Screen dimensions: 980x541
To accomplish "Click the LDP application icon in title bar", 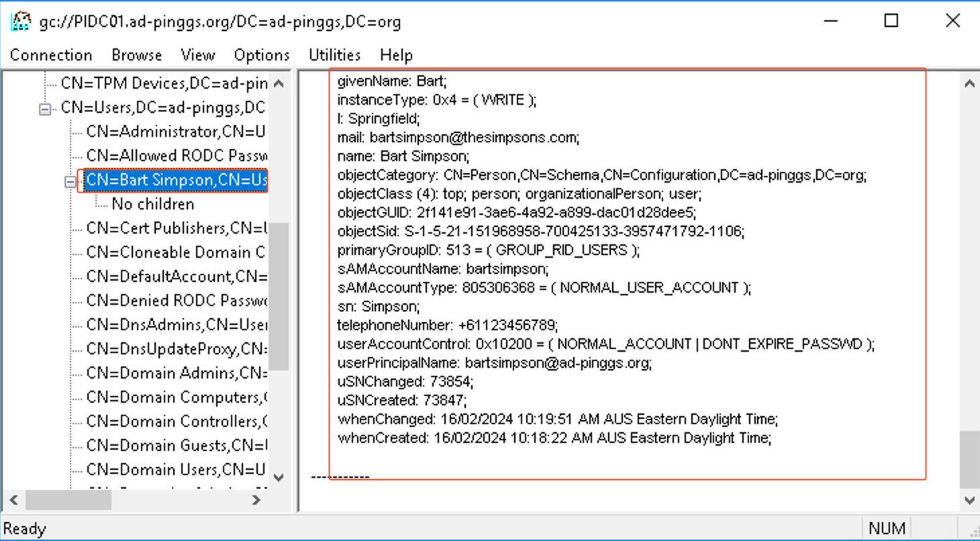I will pyautogui.click(x=21, y=21).
